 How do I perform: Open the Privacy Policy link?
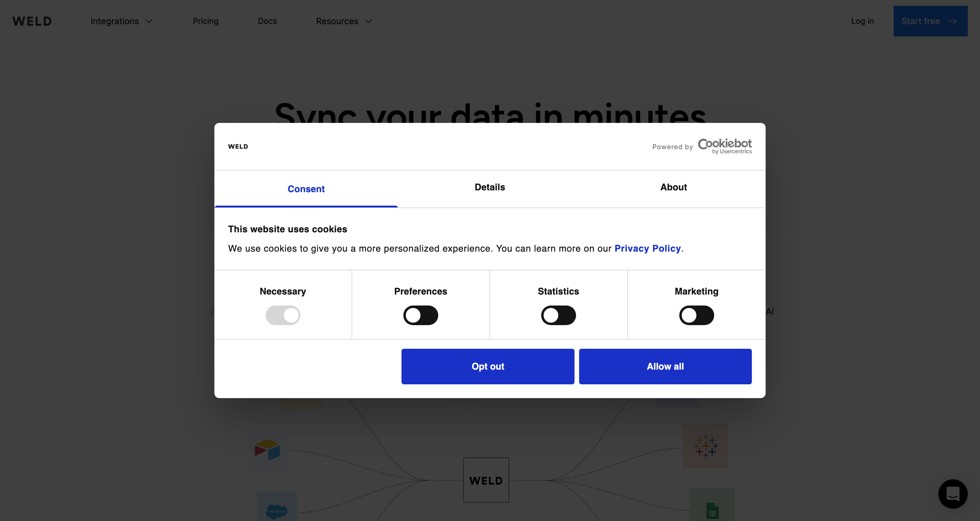(647, 248)
